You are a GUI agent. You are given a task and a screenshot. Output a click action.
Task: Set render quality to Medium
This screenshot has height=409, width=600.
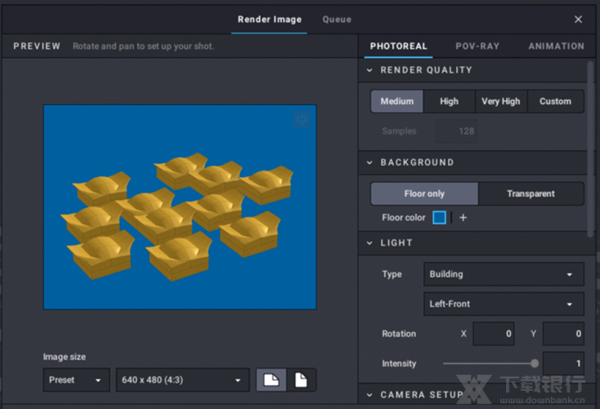click(x=397, y=101)
